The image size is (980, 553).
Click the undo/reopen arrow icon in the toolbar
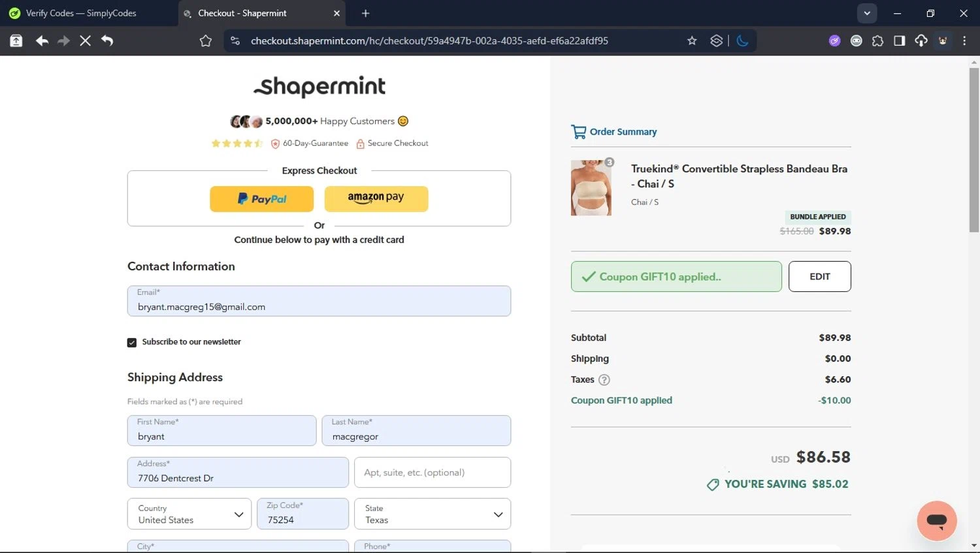click(107, 40)
